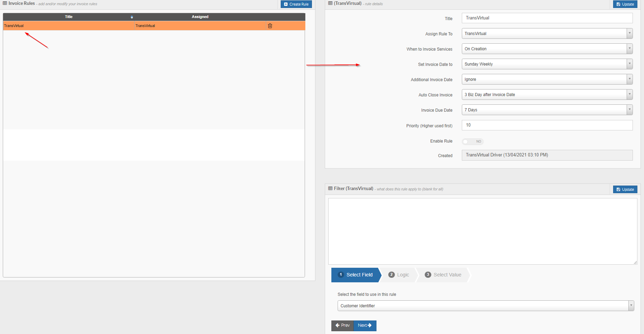Go back with Prev button
Viewport: 644px width, 334px height.
(342, 326)
